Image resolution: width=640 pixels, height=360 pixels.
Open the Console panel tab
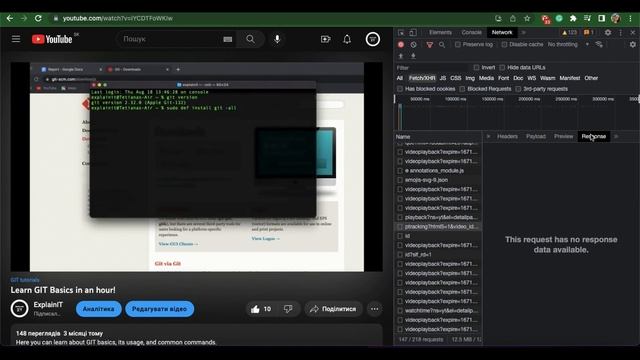click(471, 33)
